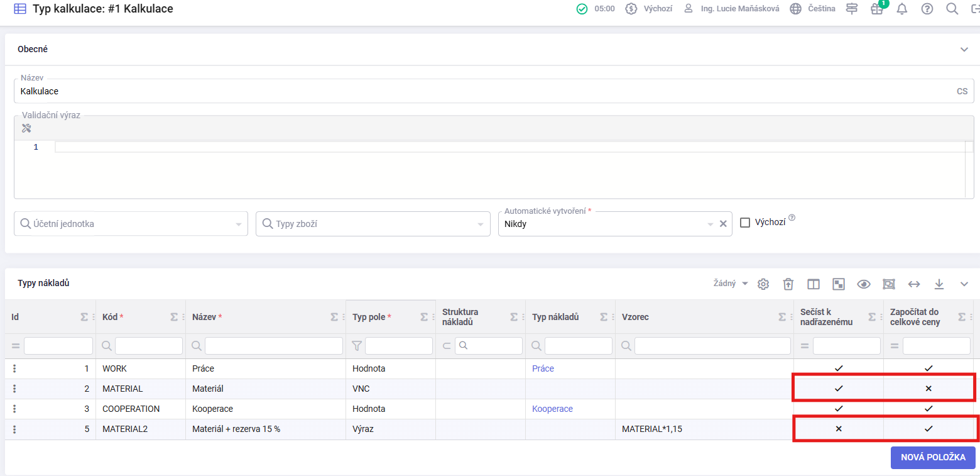Screen dimensions: 980x476
Task: Open the Žádný filter preset dropdown
Action: pyautogui.click(x=731, y=284)
